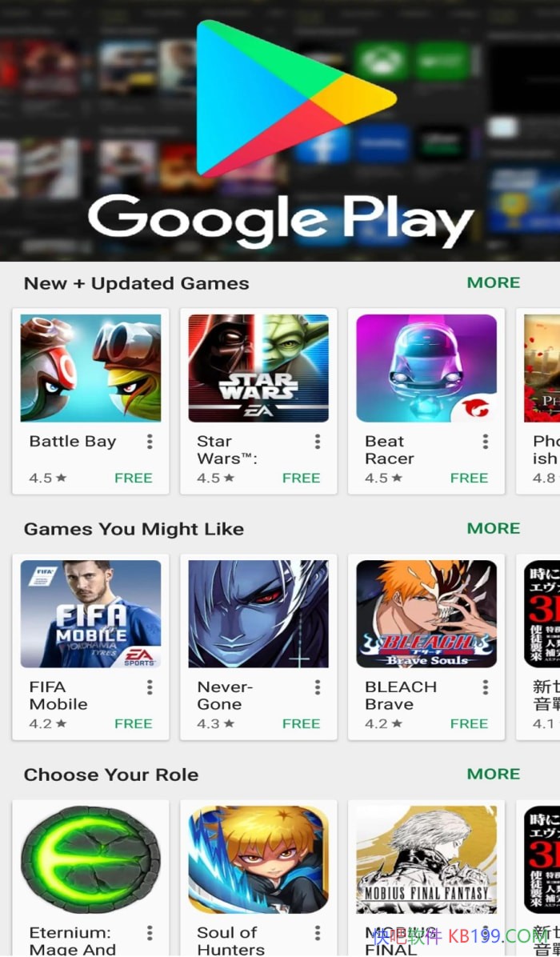
Task: Open Never-Gone's three-dot options menu
Action: tap(318, 688)
